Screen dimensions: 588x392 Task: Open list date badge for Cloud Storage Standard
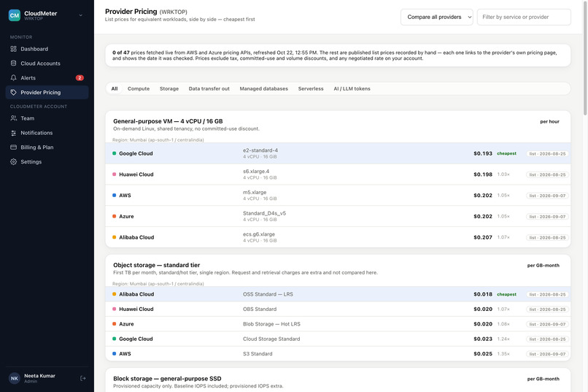(547, 339)
